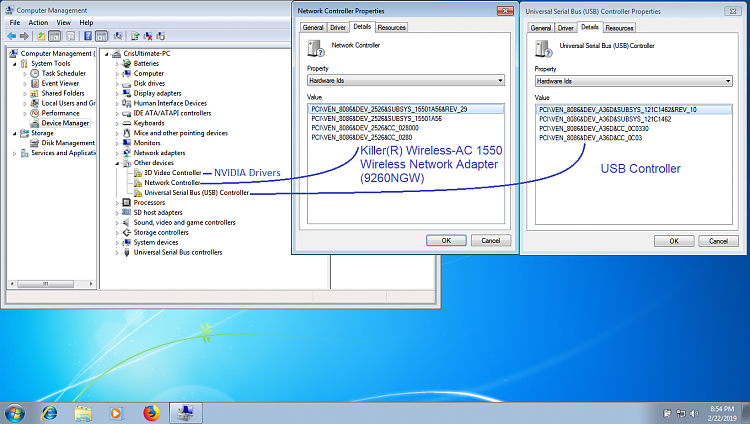Click the Action Center flag tray icon
Screen dimensions: 750x424
(x=667, y=413)
